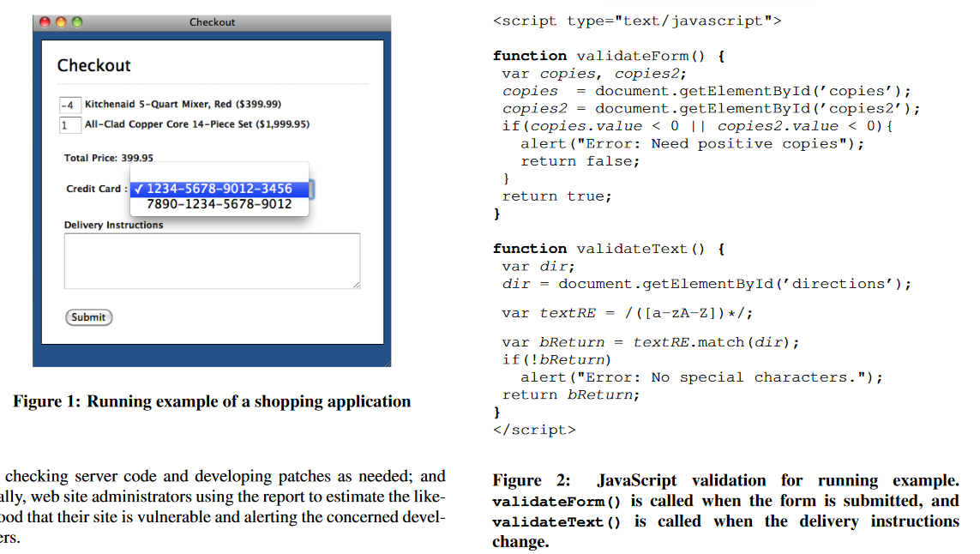
Task: Click the All-Clad Copper Core 14-Piece Set label
Action: [196, 124]
